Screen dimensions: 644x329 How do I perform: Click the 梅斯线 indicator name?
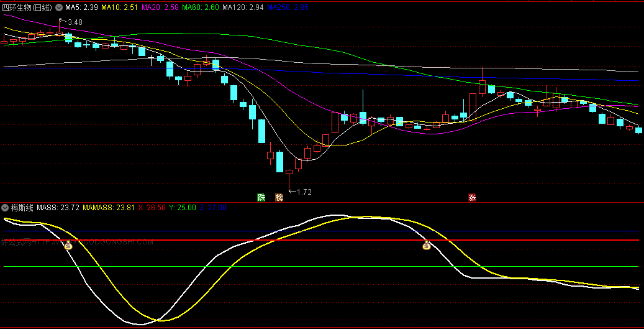coord(22,208)
